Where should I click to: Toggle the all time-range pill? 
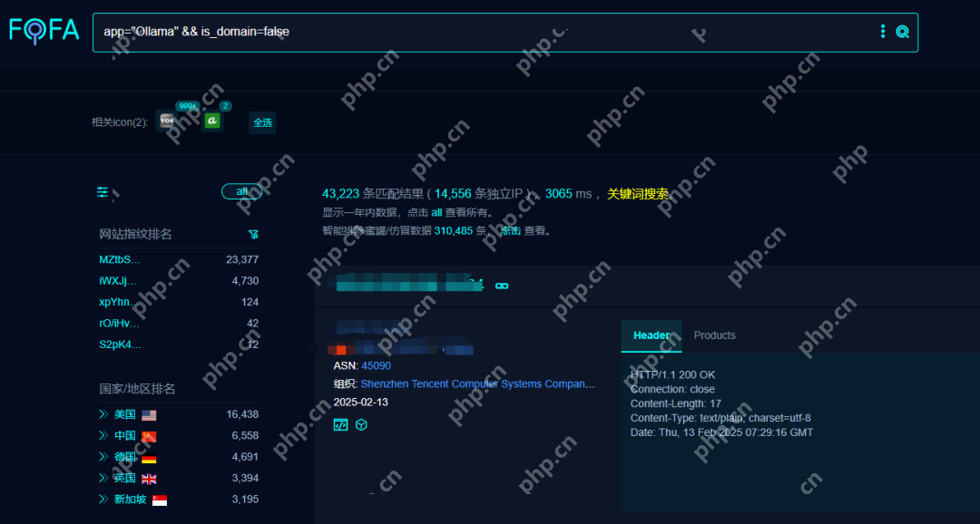point(241,191)
